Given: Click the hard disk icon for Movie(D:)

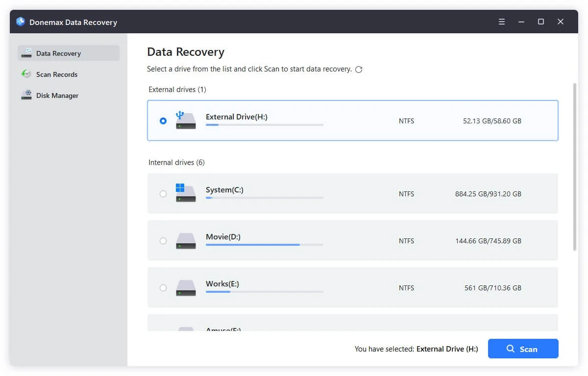Looking at the screenshot, I should (x=185, y=240).
